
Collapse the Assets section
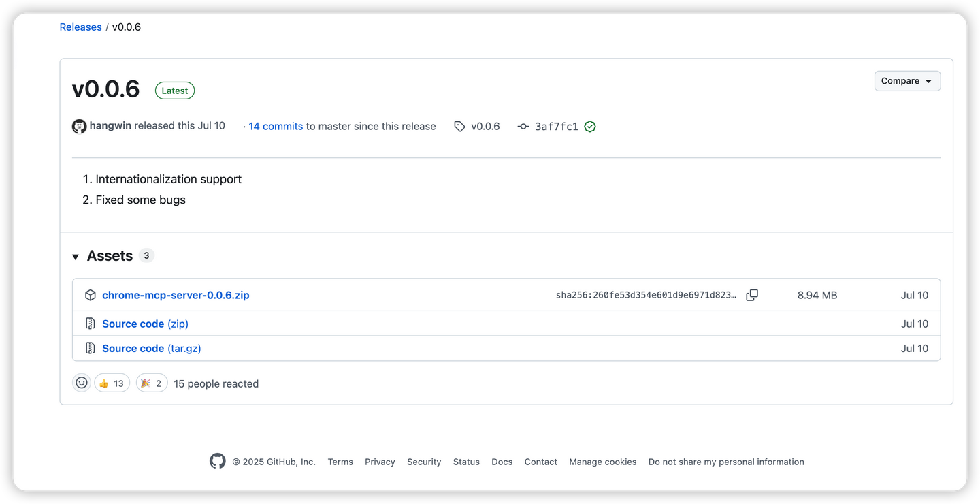pyautogui.click(x=110, y=255)
